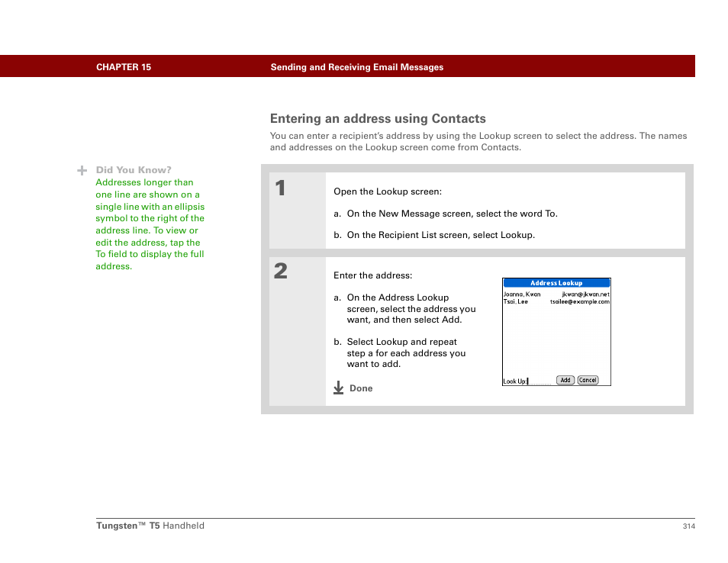728x563 pixels.
Task: Click the tsailee@example.com address
Action: click(579, 301)
